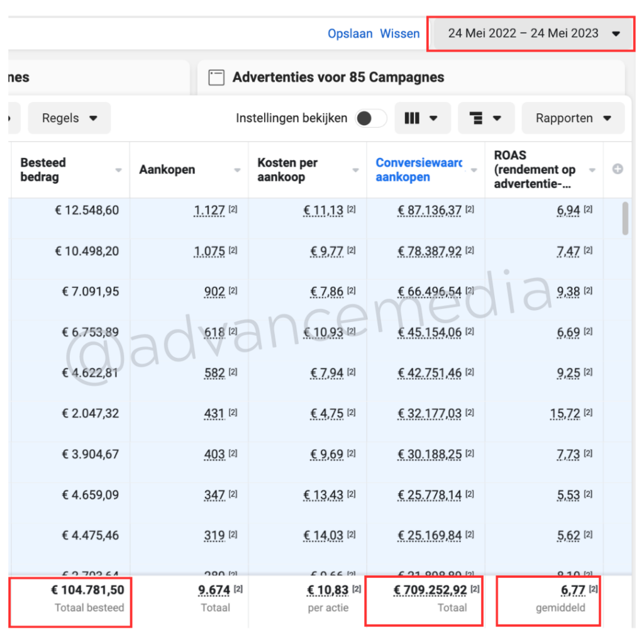Click the Wissen link
644x644 pixels.
click(399, 33)
